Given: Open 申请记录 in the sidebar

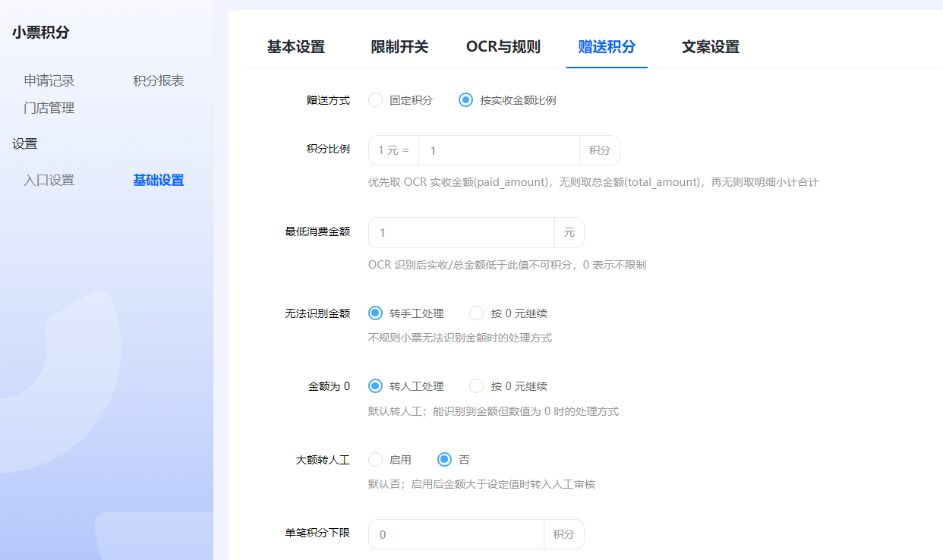Looking at the screenshot, I should pos(49,80).
